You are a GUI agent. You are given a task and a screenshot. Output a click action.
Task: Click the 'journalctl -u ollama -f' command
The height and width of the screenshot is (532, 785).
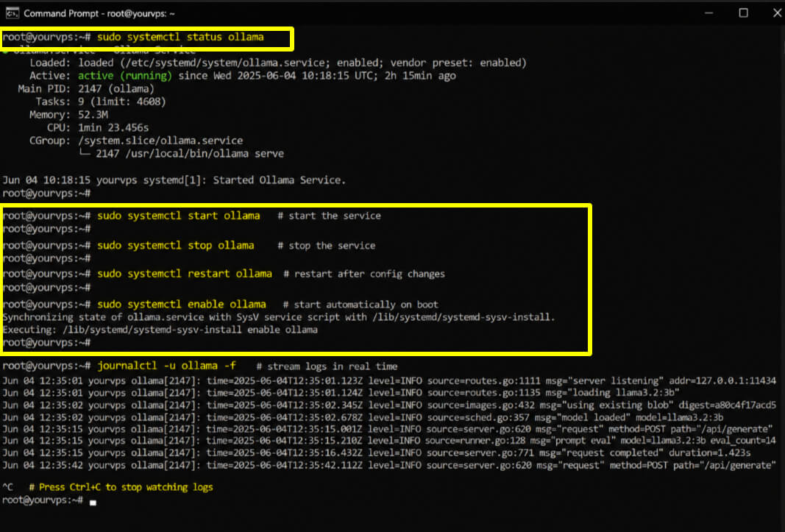tap(166, 366)
